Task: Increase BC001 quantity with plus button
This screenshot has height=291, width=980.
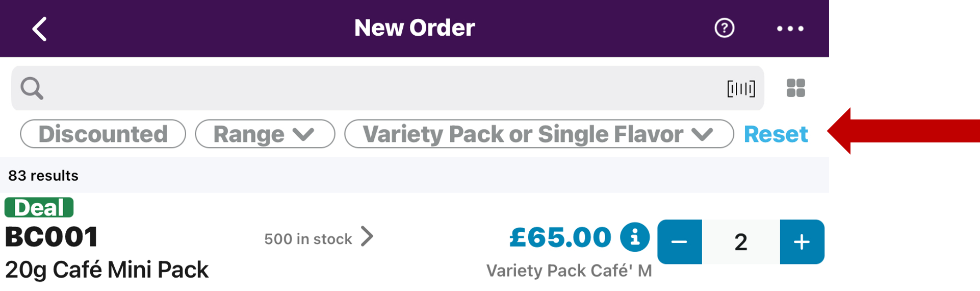Action: [802, 242]
